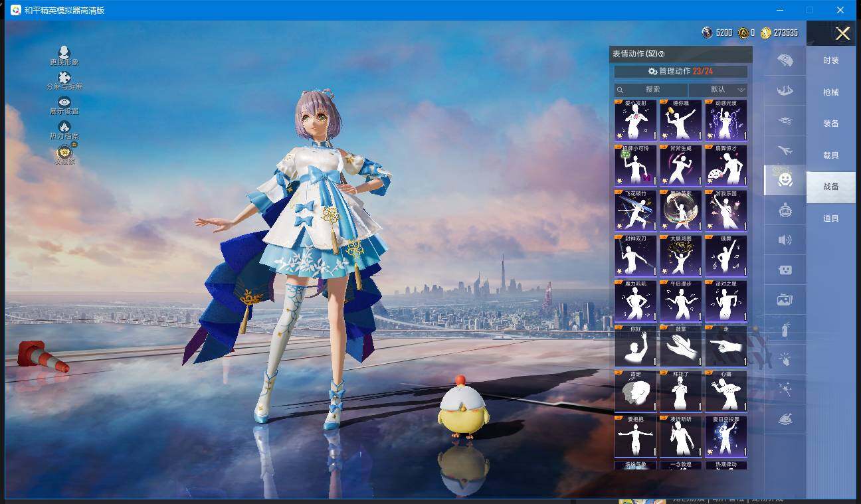Open the drone category icon
This screenshot has width=861, height=504.
pos(785,120)
